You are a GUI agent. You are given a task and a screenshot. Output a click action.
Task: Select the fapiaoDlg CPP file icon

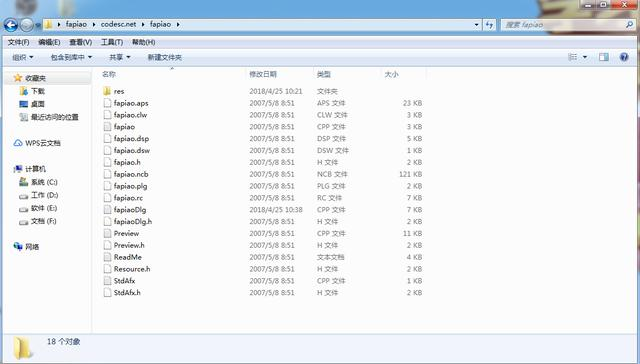coord(107,209)
